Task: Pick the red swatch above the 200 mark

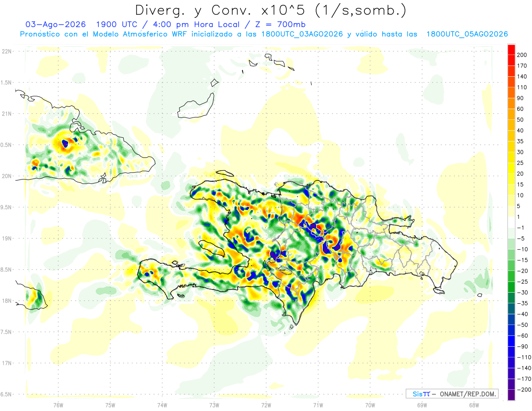Action: pyautogui.click(x=511, y=49)
